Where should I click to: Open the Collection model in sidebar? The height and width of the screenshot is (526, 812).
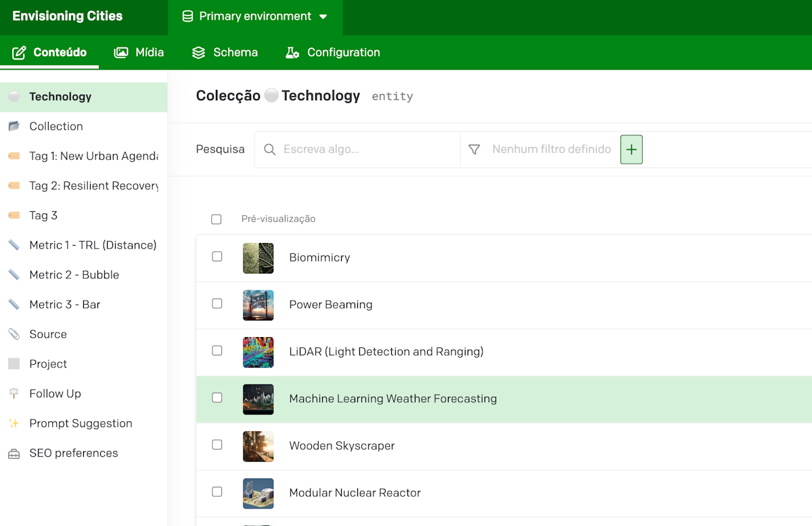(83, 127)
